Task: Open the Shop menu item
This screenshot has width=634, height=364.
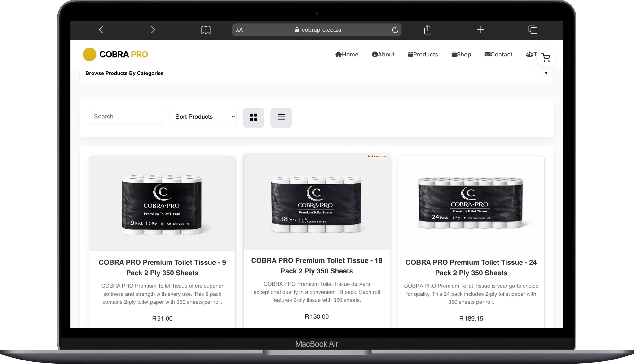Action: click(461, 54)
